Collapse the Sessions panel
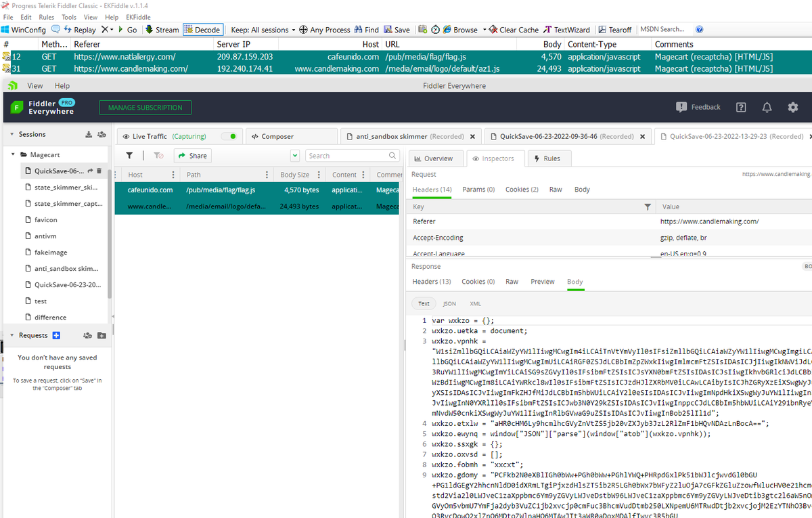This screenshot has height=518, width=812. pos(12,135)
